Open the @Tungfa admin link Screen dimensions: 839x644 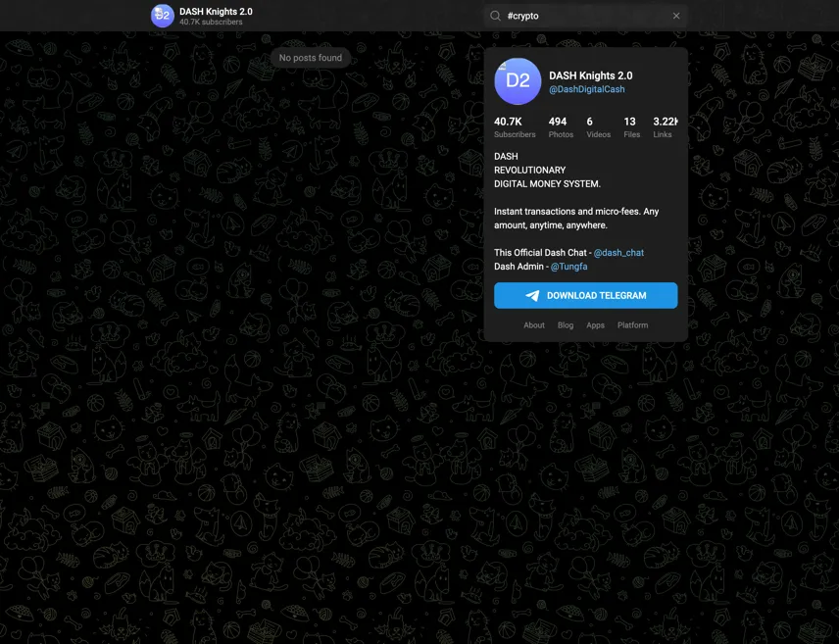coord(568,267)
